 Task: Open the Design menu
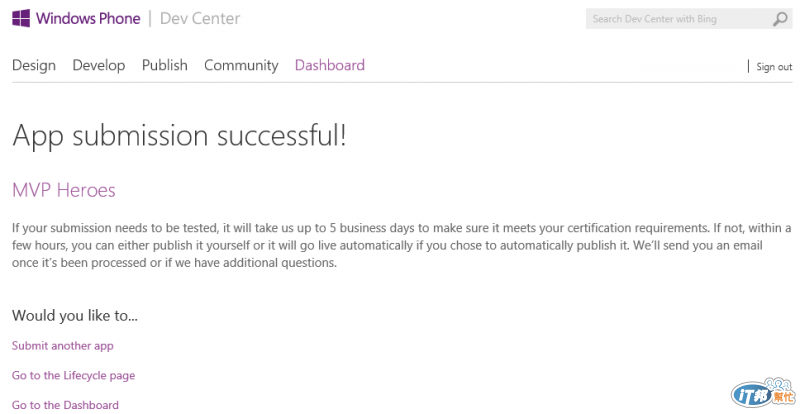coord(34,65)
